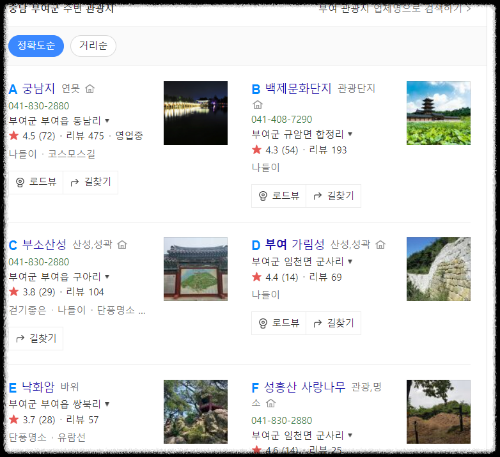View 낙화암 rating star 3.7

point(14,419)
